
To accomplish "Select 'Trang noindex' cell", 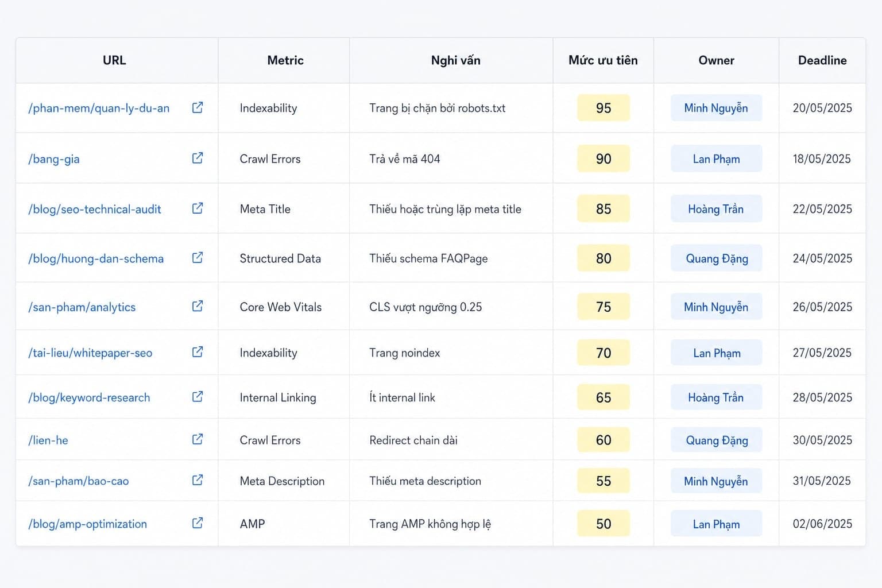I will point(451,353).
